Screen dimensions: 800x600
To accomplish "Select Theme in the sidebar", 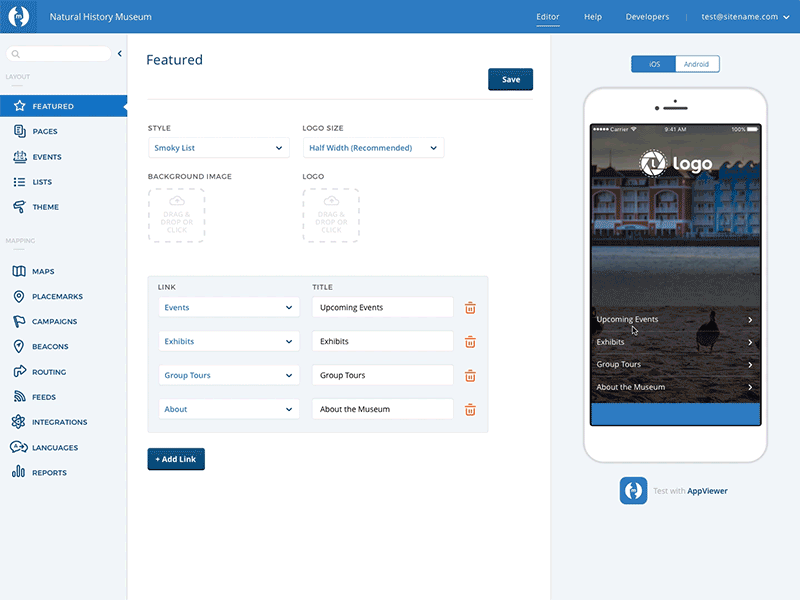I will [63, 207].
